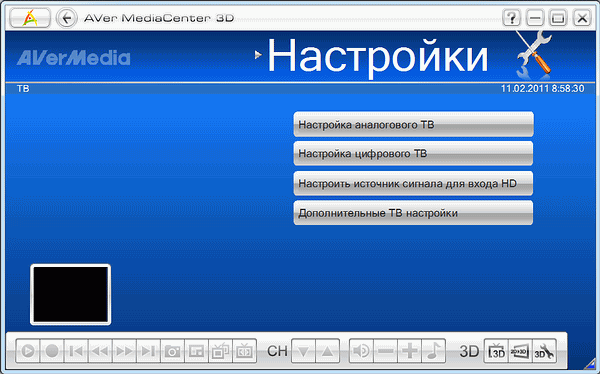Take a snapshot with the camera icon

click(173, 351)
